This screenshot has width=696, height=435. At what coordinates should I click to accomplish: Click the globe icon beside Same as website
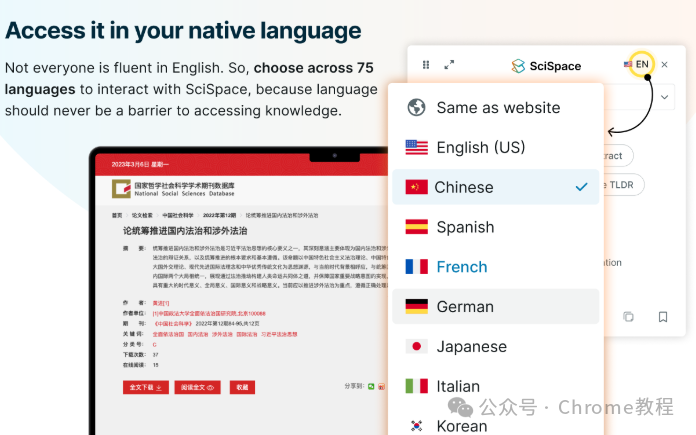pos(416,107)
